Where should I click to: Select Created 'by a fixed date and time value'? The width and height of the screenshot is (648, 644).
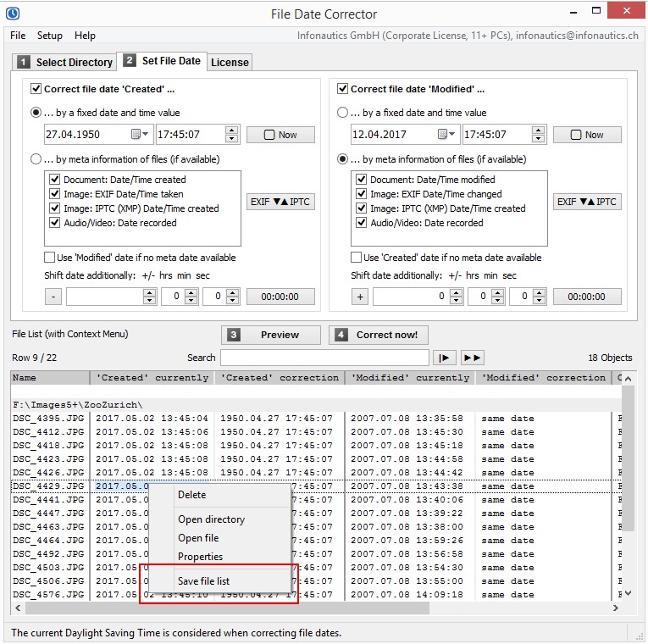point(36,113)
